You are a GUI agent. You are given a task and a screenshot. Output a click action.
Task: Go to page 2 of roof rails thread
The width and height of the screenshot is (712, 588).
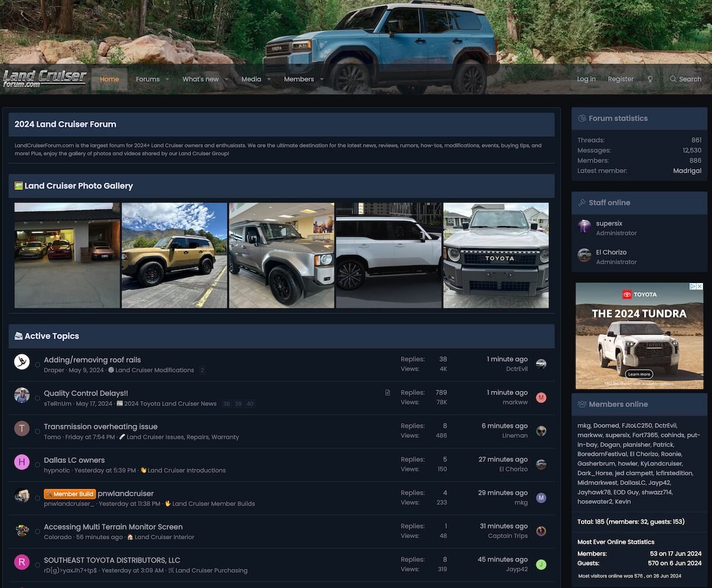point(202,370)
